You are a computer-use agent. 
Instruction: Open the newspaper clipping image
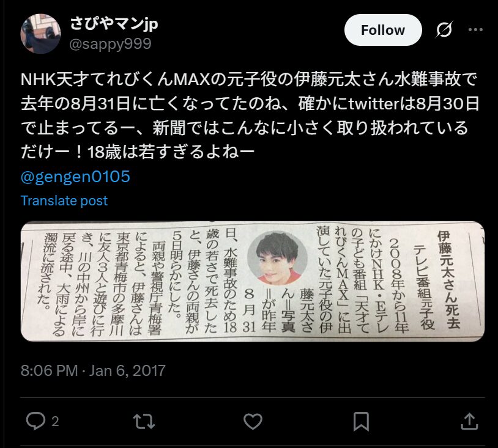point(253,281)
